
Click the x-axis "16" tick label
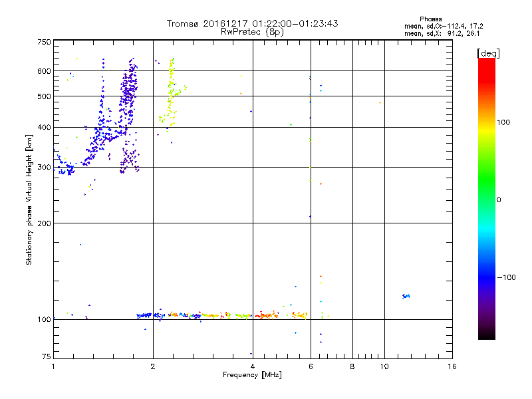[x=452, y=366]
